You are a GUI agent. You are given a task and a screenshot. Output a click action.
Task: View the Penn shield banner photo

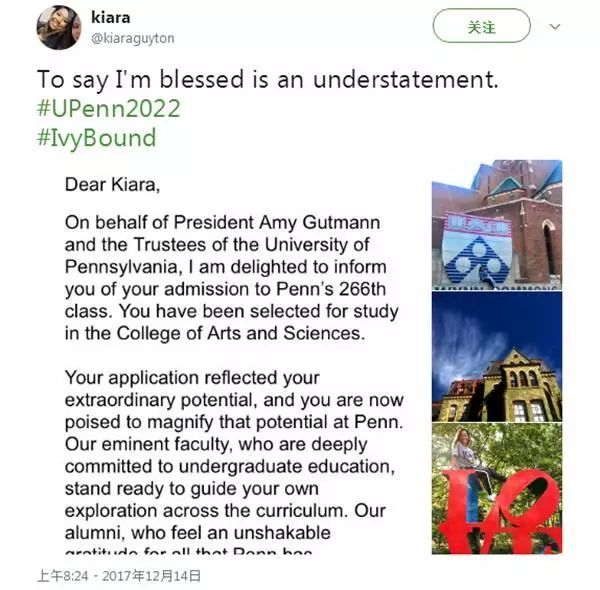click(x=496, y=224)
